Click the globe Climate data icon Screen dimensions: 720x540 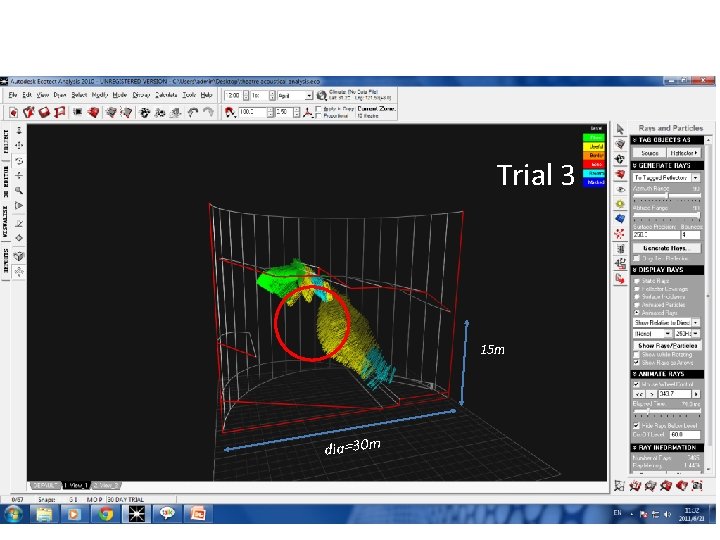[321, 96]
